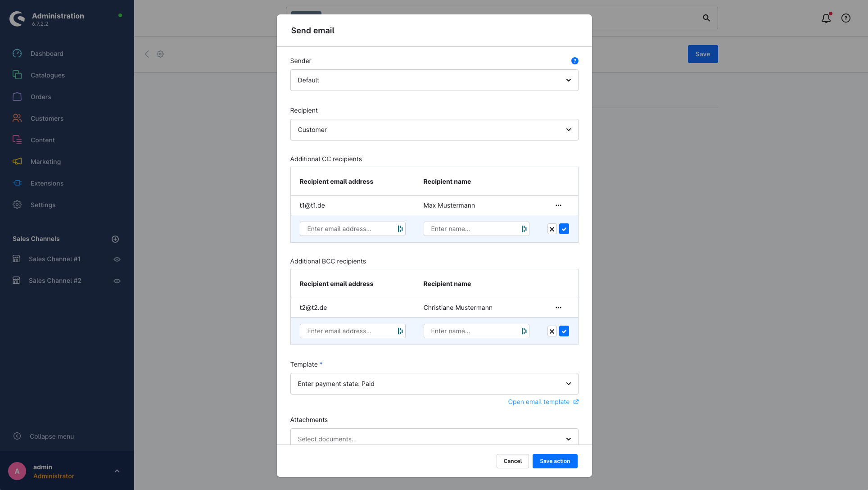Open the Template dropdown
The width and height of the screenshot is (868, 490).
coord(434,384)
